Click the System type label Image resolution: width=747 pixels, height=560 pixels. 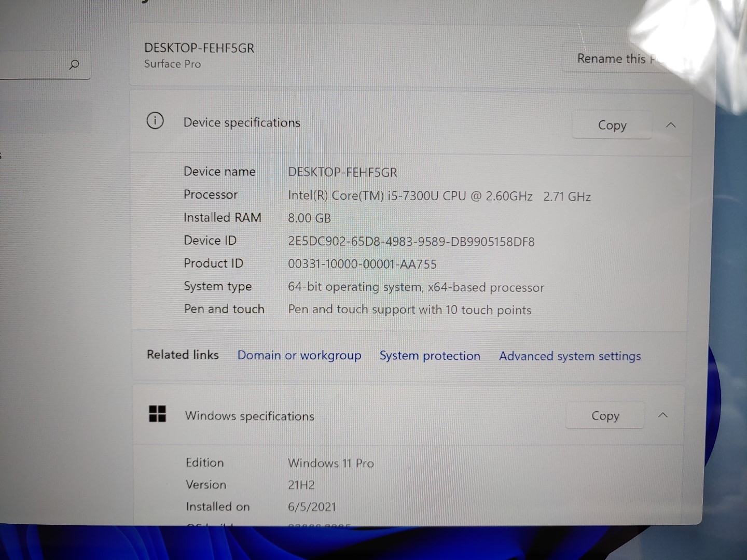coord(217,286)
